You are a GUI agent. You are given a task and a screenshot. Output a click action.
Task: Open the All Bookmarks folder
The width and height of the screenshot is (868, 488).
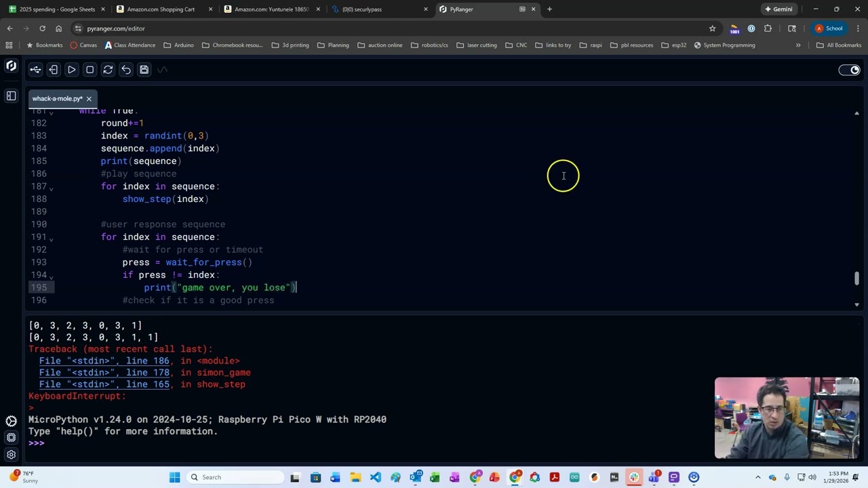[839, 45]
